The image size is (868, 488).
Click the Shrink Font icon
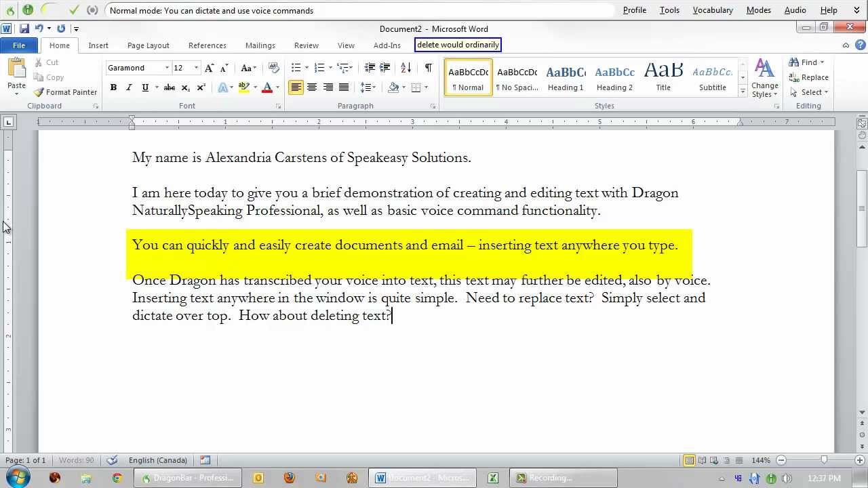coord(224,68)
